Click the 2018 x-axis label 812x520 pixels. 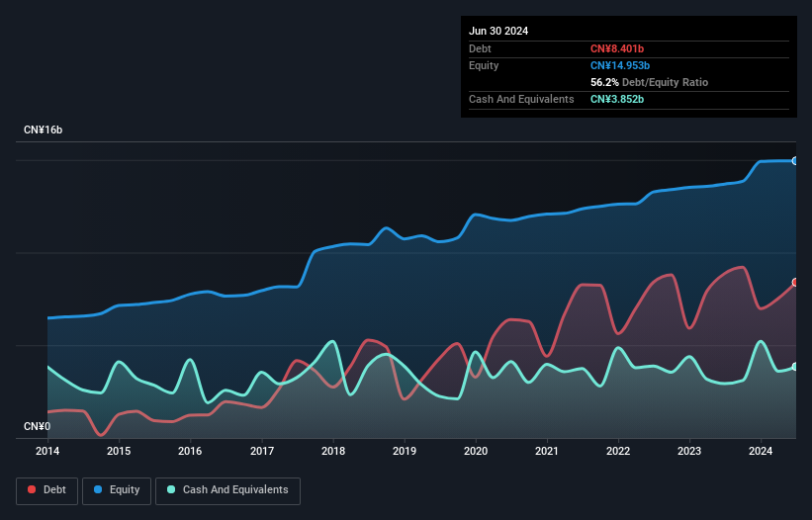tap(333, 451)
